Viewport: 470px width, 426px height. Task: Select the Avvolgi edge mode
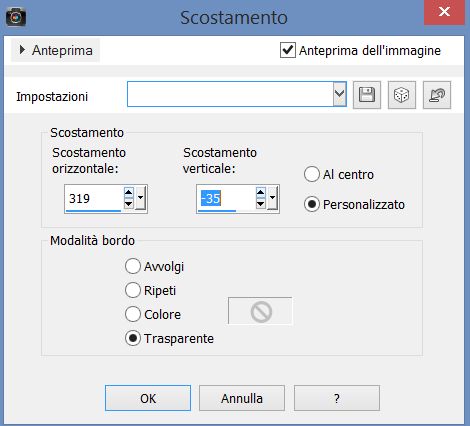tap(133, 266)
